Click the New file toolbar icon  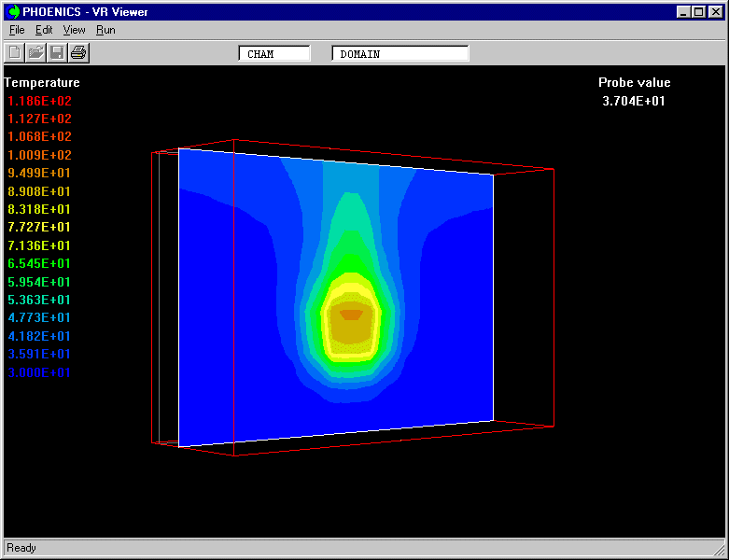click(16, 53)
